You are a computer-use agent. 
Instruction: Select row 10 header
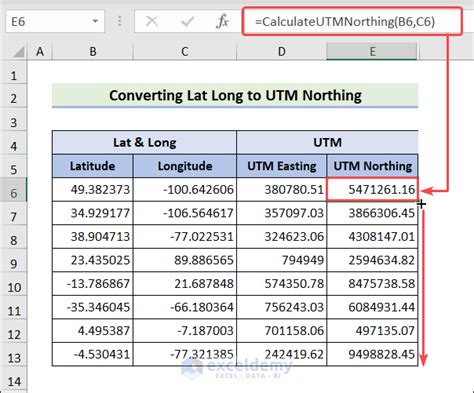click(x=13, y=284)
